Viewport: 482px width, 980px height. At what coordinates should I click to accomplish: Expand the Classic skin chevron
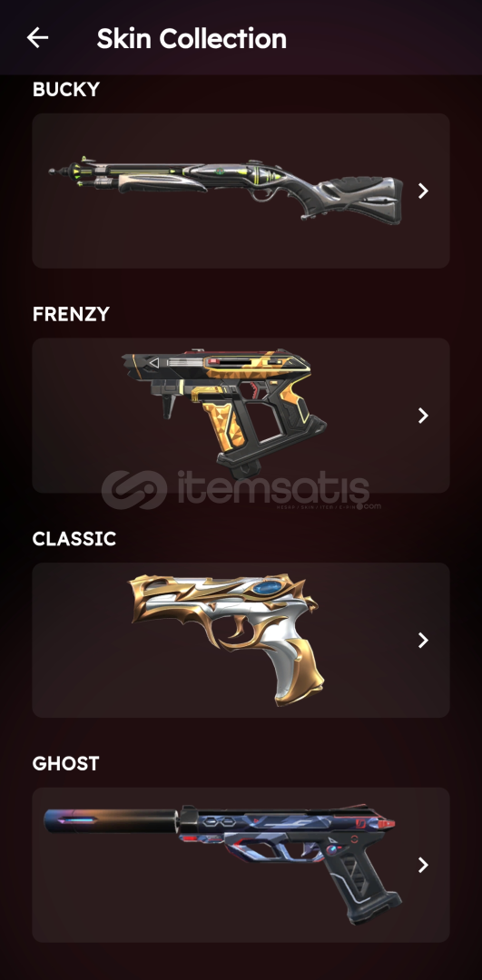point(423,640)
